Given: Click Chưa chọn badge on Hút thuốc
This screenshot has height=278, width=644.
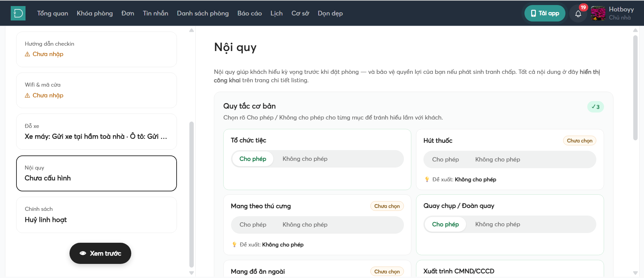Looking at the screenshot, I should click(580, 141).
